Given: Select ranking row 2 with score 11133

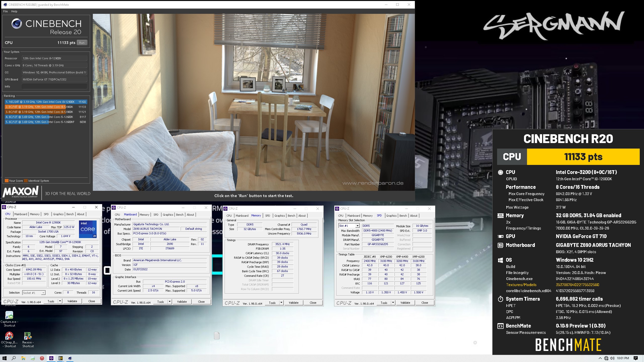Looking at the screenshot, I should (46, 107).
